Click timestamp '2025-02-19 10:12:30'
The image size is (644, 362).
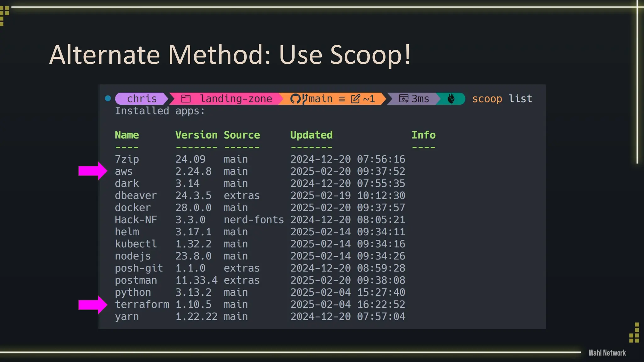tap(348, 195)
